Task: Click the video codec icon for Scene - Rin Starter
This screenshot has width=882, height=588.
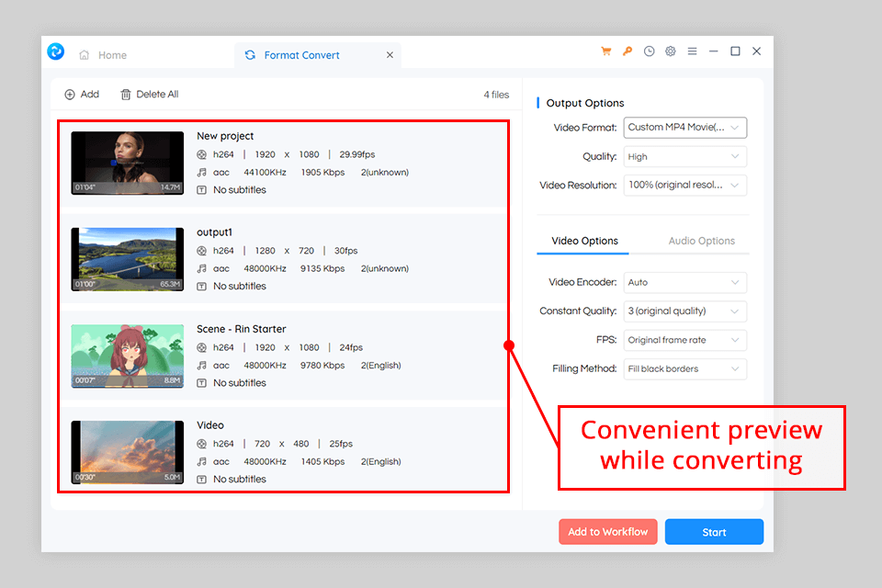Action: coord(201,347)
